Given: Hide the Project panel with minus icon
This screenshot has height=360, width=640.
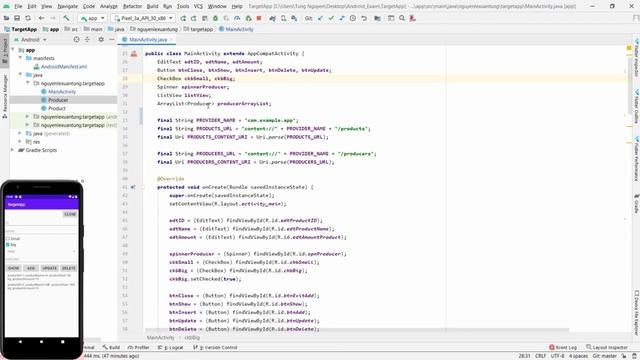Looking at the screenshot, I should tap(112, 40).
